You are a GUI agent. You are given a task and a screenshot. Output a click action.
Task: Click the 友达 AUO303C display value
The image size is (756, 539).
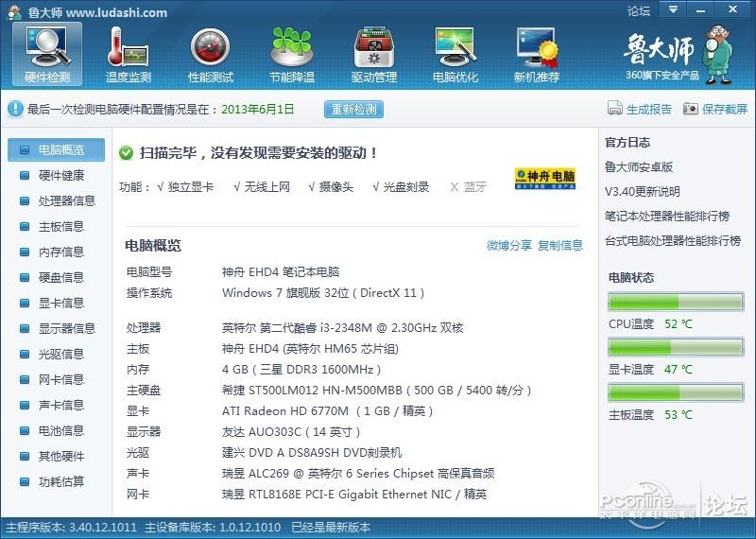[291, 432]
